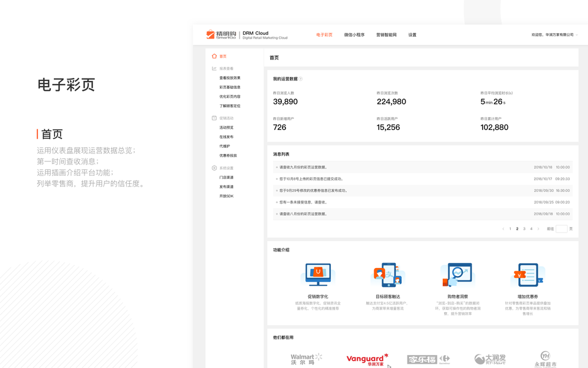This screenshot has width=588, height=368.
Task: Click the Walmart 沃尔玛 logo
Action: click(x=306, y=359)
